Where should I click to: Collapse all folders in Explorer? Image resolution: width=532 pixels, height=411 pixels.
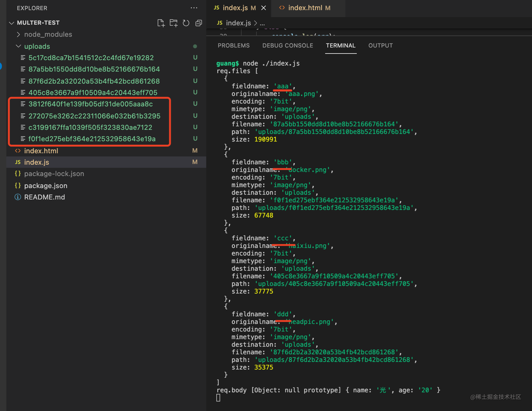[x=199, y=23]
